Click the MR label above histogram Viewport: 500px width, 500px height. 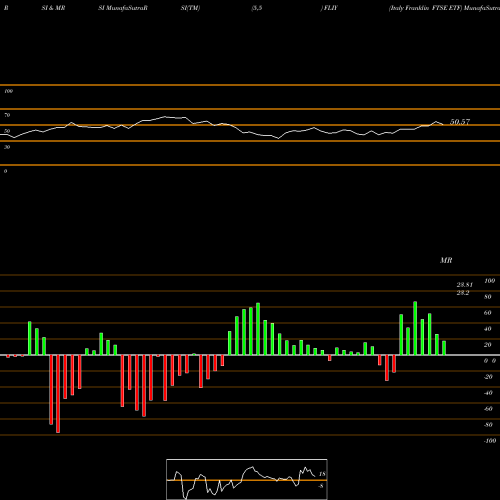(446, 260)
